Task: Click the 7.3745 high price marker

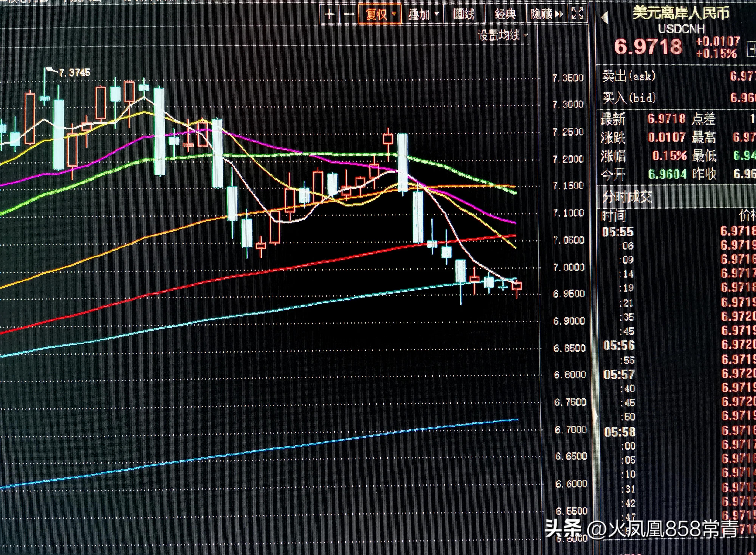Action: point(74,73)
